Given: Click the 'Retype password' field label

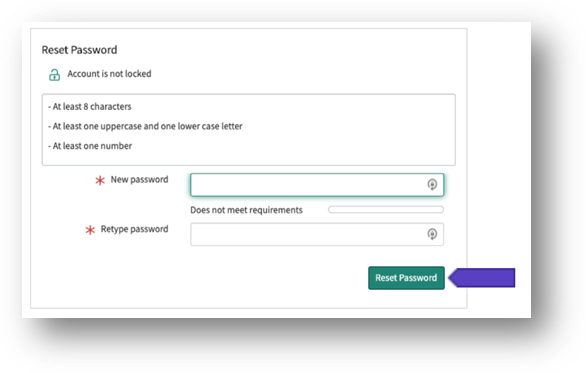Looking at the screenshot, I should click(x=135, y=229).
